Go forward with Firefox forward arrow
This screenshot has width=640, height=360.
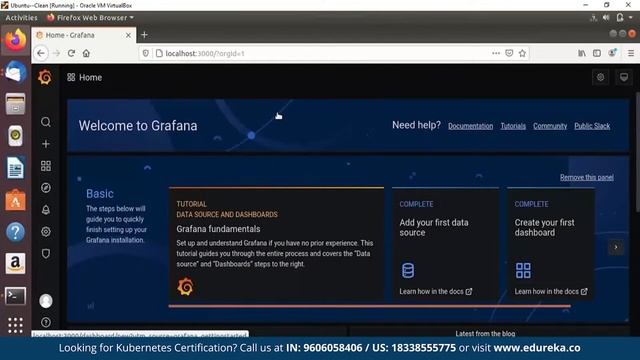[56, 53]
